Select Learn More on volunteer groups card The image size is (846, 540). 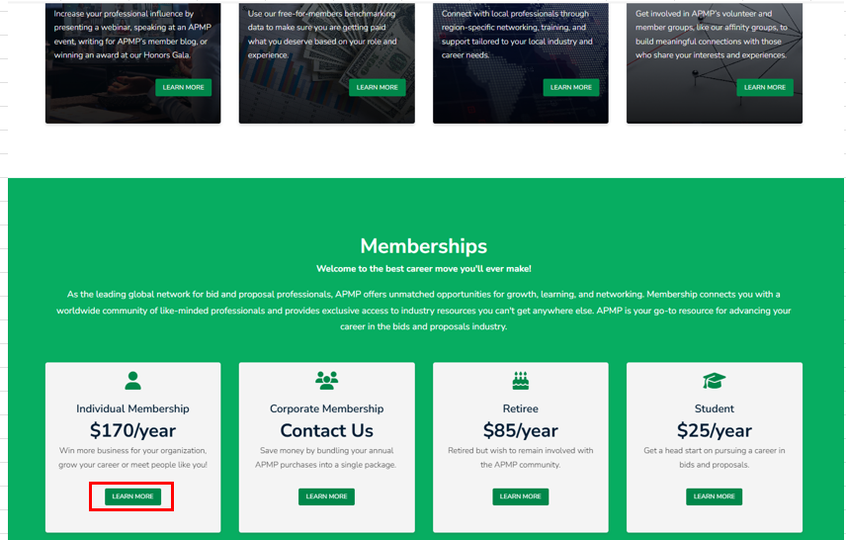[765, 87]
